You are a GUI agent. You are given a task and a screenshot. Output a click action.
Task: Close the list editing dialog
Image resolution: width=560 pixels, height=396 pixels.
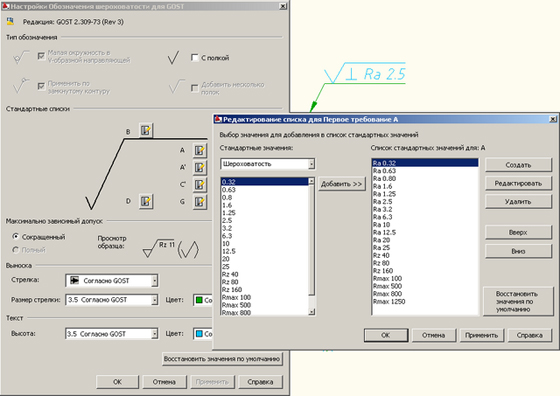point(552,119)
